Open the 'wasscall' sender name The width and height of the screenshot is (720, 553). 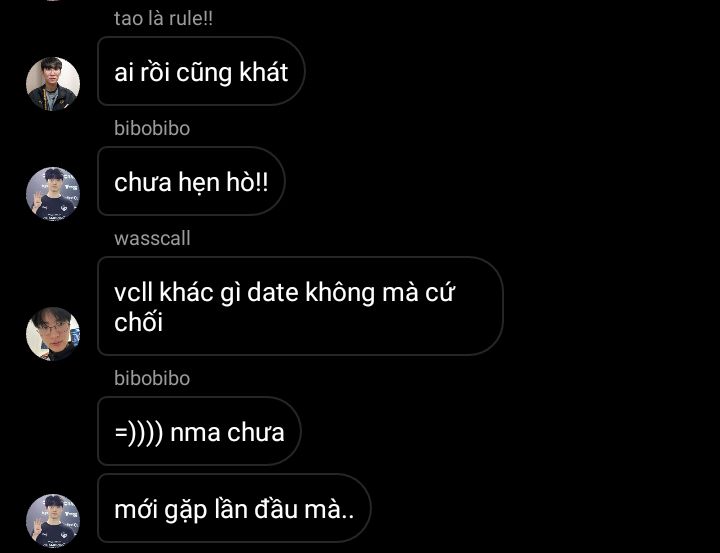tap(152, 238)
